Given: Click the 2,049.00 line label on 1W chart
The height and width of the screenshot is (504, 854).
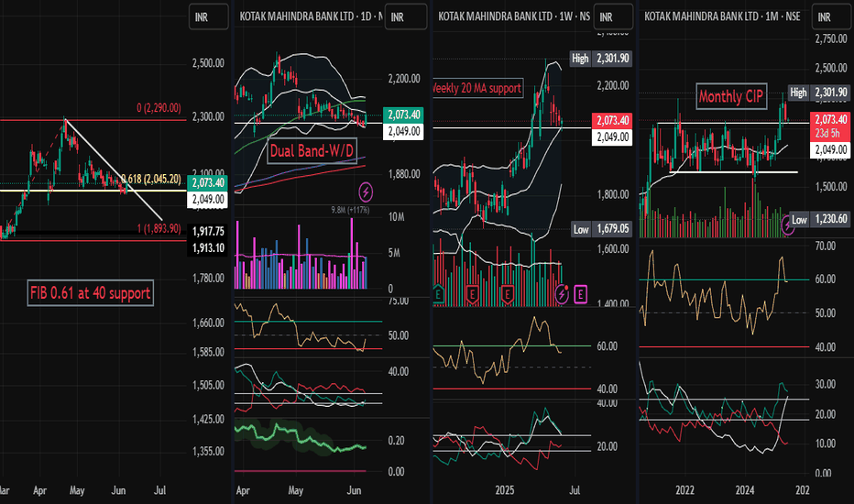Looking at the screenshot, I should click(x=612, y=137).
